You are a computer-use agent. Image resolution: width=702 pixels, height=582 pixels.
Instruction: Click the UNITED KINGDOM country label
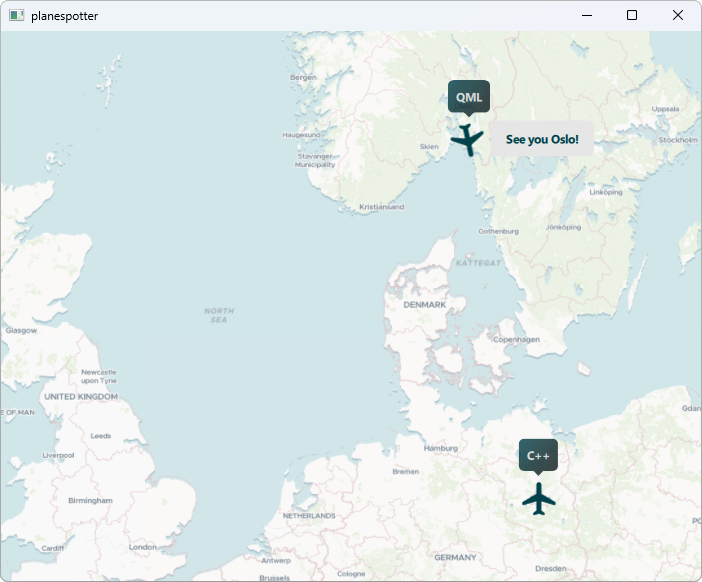pyautogui.click(x=81, y=397)
